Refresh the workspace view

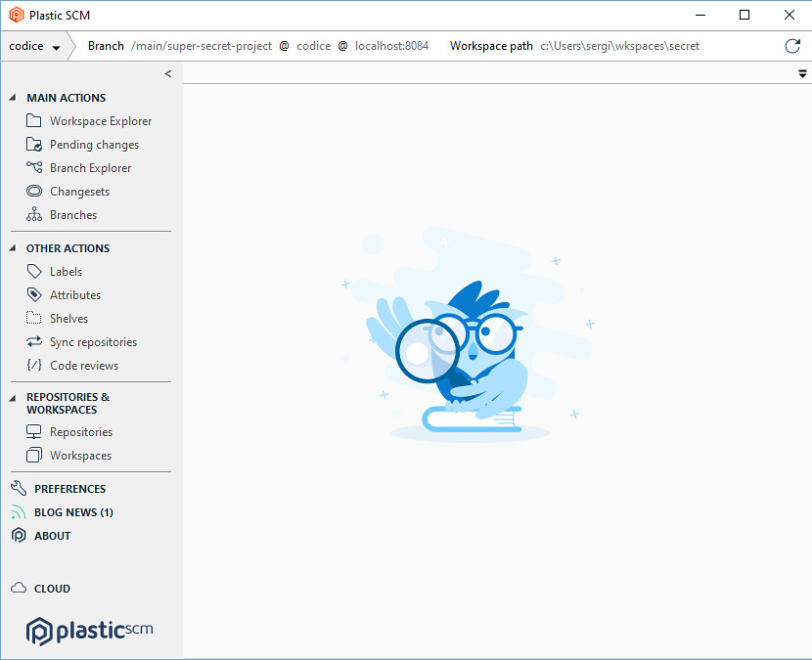coord(791,45)
